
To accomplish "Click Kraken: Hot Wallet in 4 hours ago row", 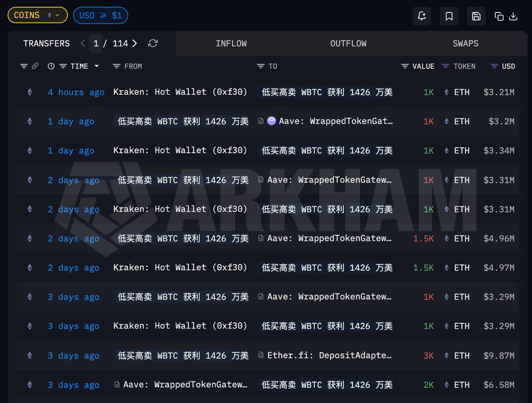I will (180, 92).
